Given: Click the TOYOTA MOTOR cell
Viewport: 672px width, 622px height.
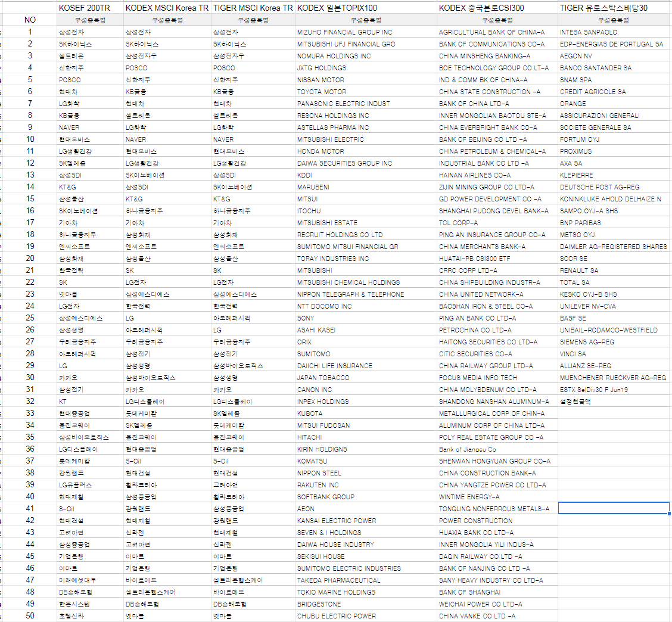Looking at the screenshot, I should point(366,91).
